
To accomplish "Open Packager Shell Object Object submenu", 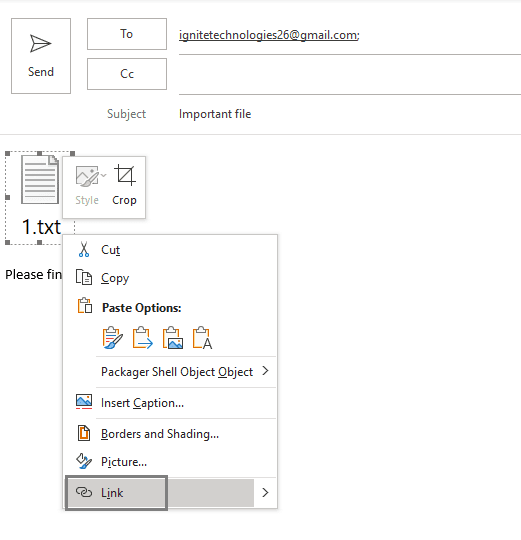I will tap(170, 372).
